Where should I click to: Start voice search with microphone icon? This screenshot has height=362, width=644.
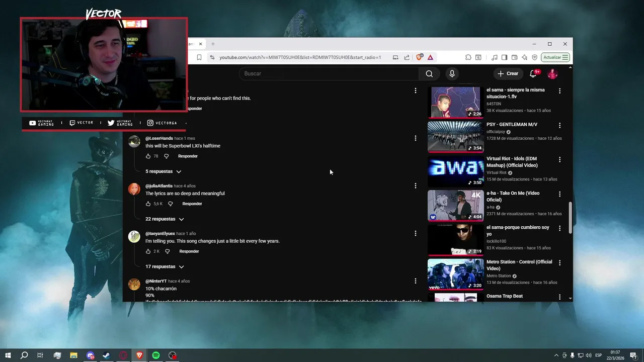click(x=452, y=73)
